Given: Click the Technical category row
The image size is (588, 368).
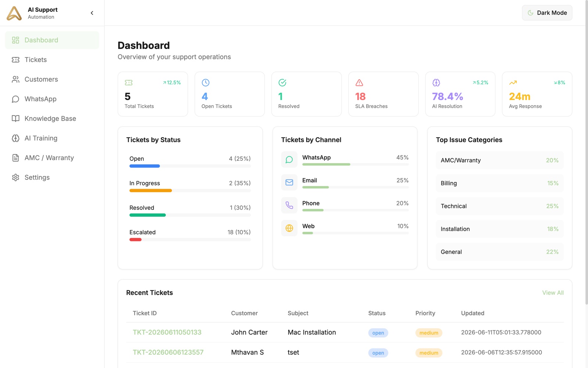Looking at the screenshot, I should (x=499, y=206).
